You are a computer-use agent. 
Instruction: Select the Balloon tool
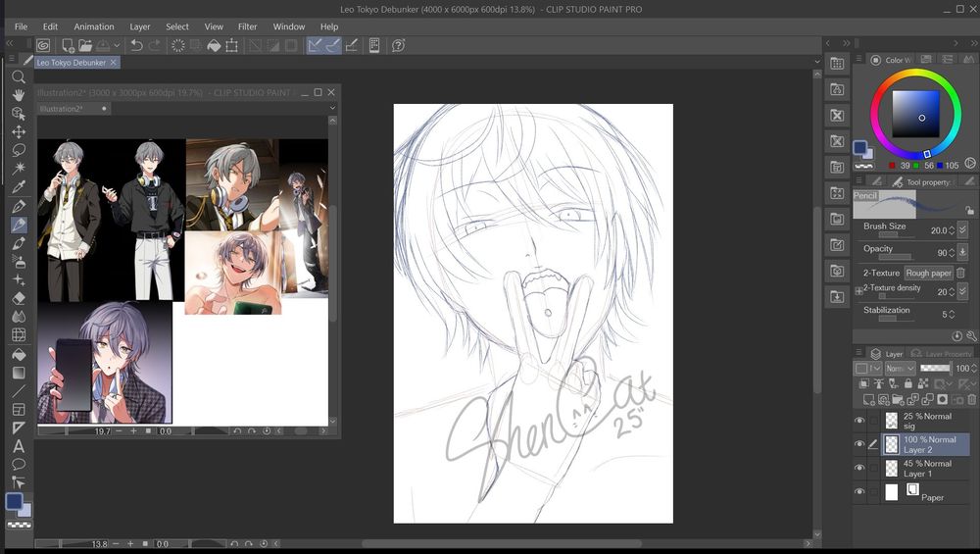pos(19,464)
